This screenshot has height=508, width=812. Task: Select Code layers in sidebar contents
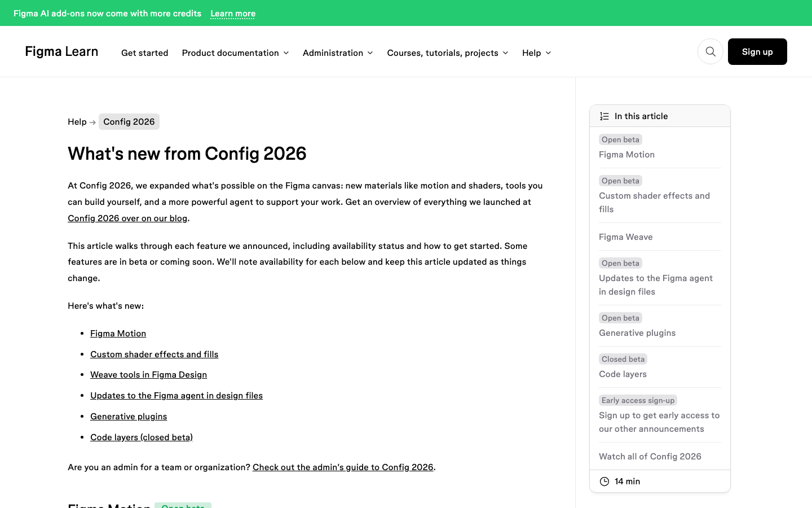click(x=623, y=374)
